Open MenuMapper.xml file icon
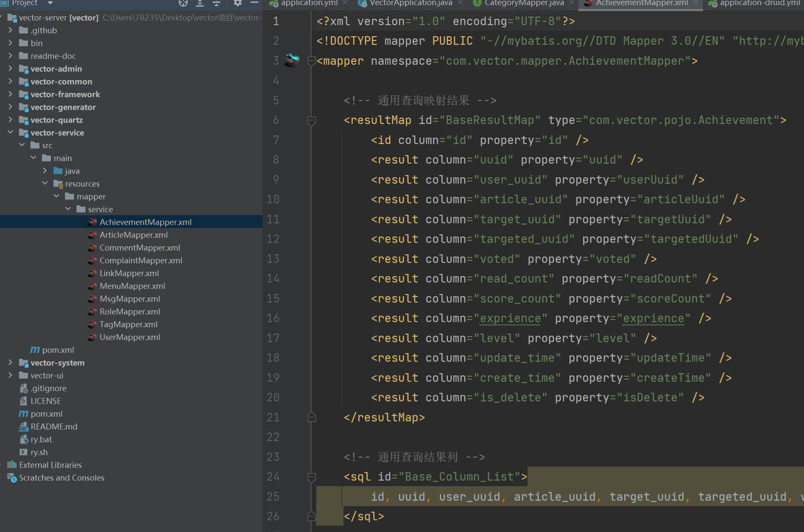Screen dimensions: 804x532 (92, 286)
